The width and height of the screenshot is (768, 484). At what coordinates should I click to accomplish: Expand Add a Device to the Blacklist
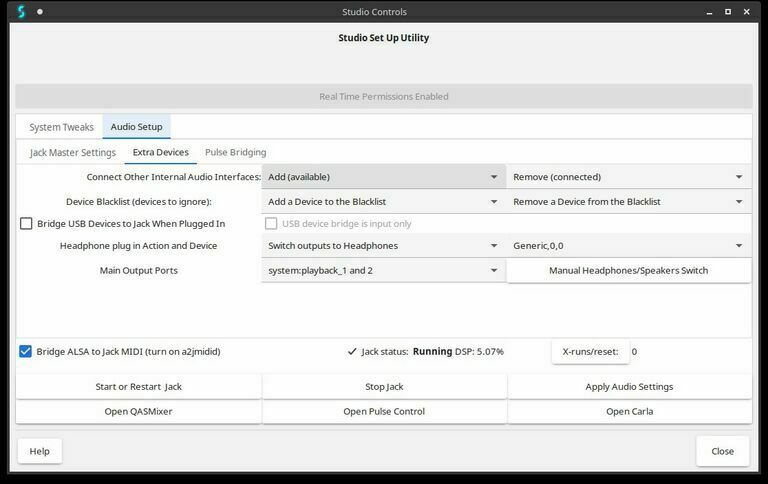[x=384, y=201]
